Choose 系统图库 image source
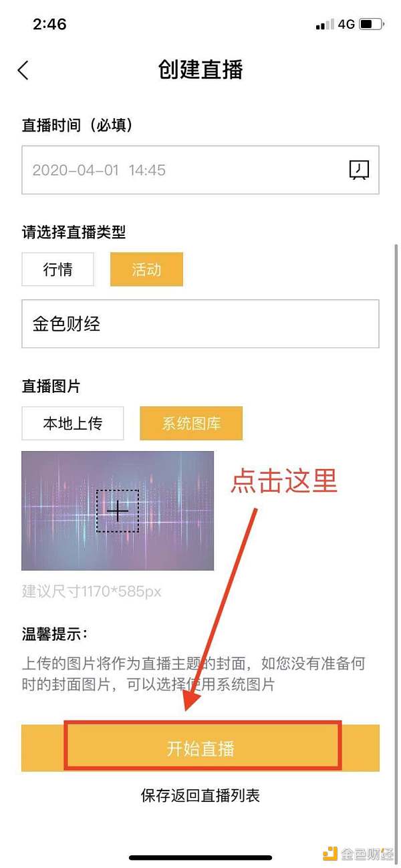Viewport: 401px width, 868px height. click(191, 423)
